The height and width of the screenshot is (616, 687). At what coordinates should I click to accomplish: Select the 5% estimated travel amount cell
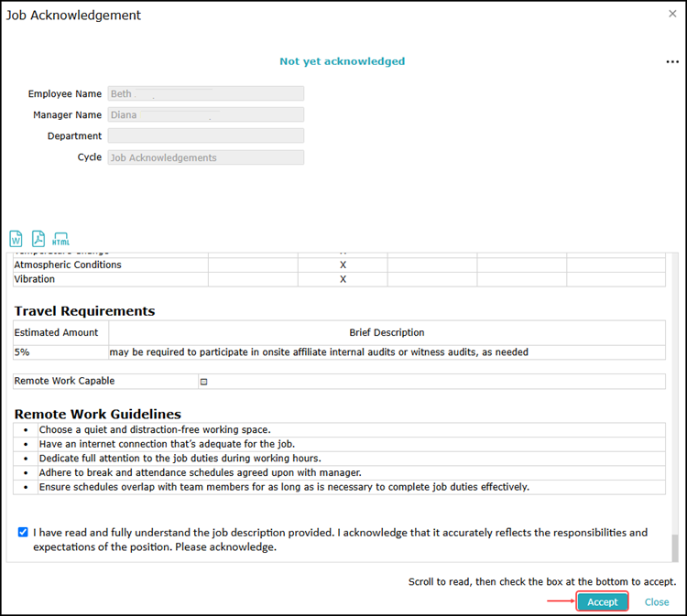[x=60, y=352]
